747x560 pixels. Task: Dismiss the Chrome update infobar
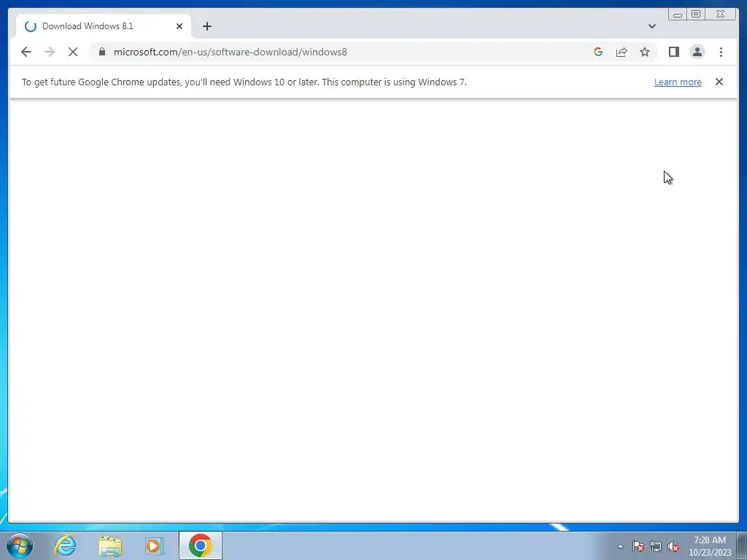tap(719, 82)
